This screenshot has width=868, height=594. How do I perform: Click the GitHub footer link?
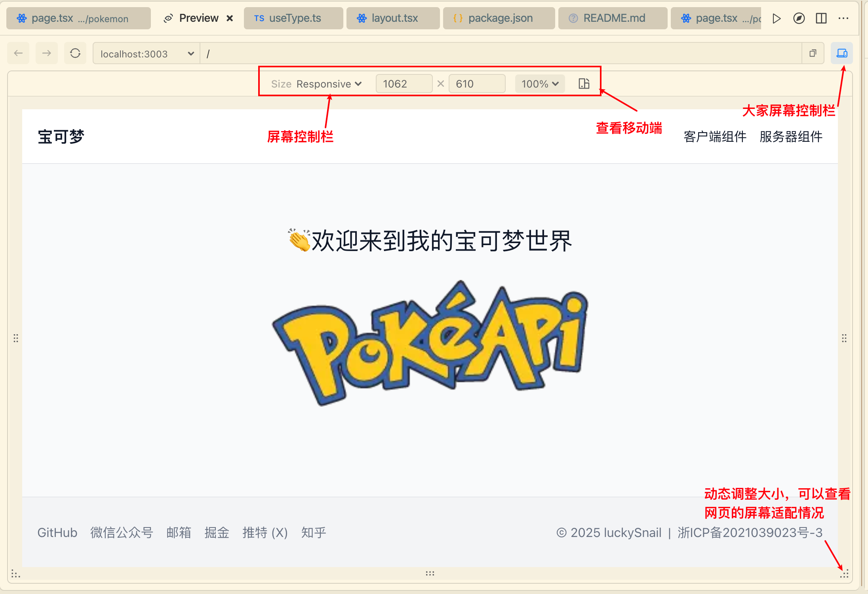57,533
